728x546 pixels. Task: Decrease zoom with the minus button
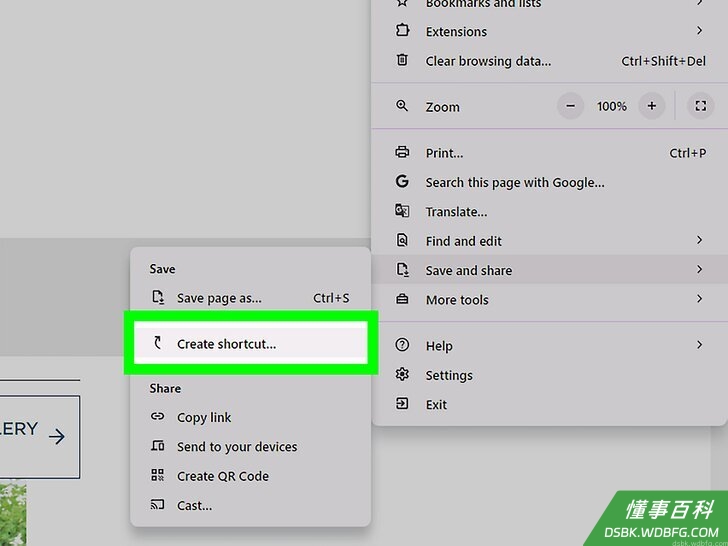pyautogui.click(x=570, y=106)
